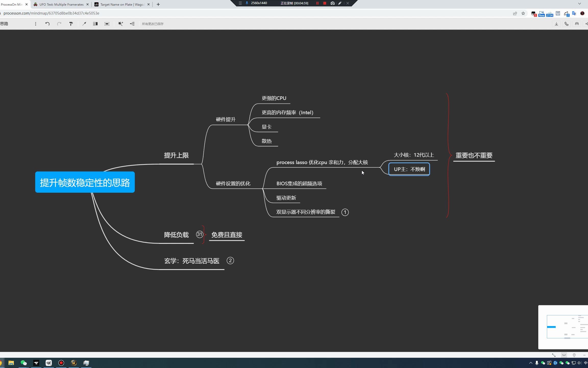This screenshot has width=588, height=368.
Task: Open WeChat from the taskbar
Action: pos(23,363)
